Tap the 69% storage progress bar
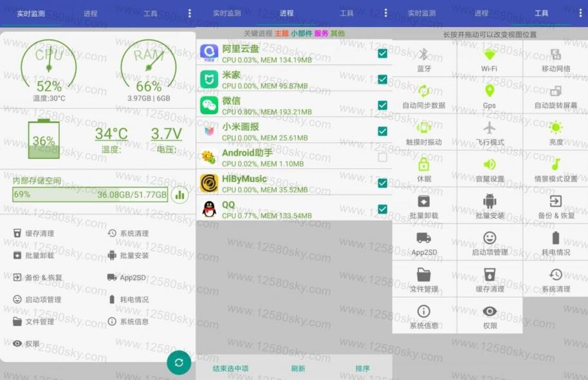This screenshot has width=588, height=380. [90, 195]
